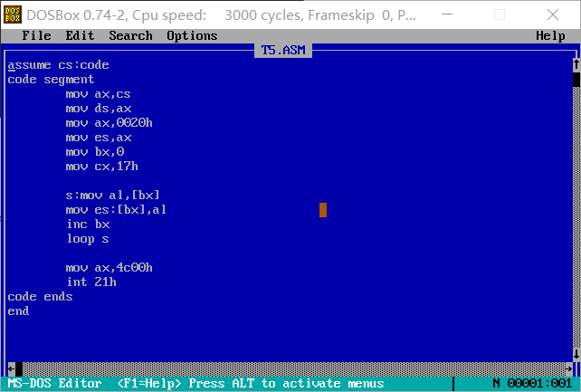Click the T5.ASM file title tab
The width and height of the screenshot is (581, 392).
(283, 50)
